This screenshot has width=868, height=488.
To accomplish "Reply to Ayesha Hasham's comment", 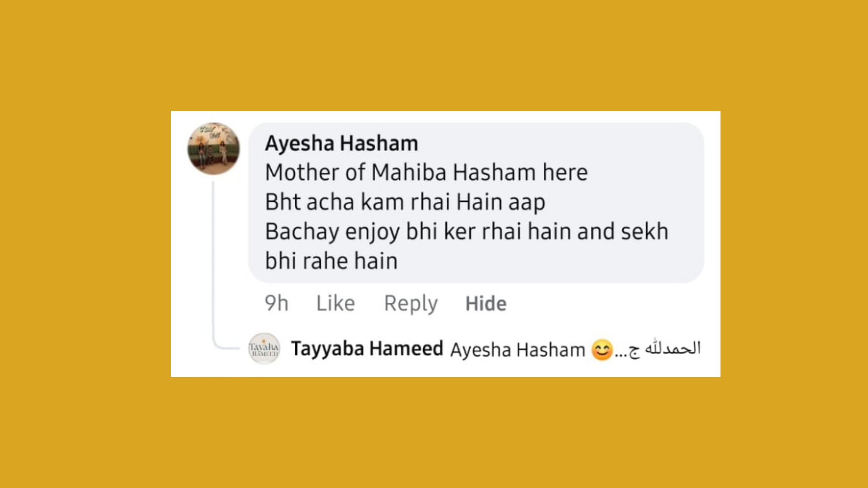I will [x=410, y=303].
